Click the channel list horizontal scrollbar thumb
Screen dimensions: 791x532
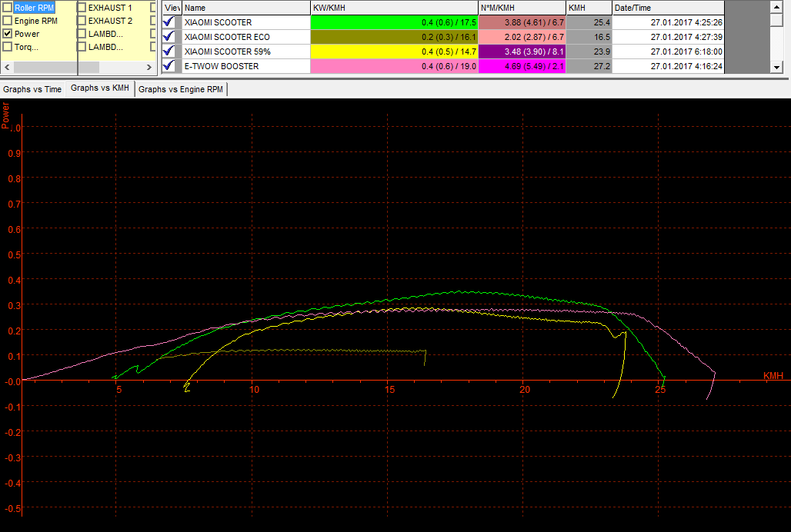(x=56, y=67)
